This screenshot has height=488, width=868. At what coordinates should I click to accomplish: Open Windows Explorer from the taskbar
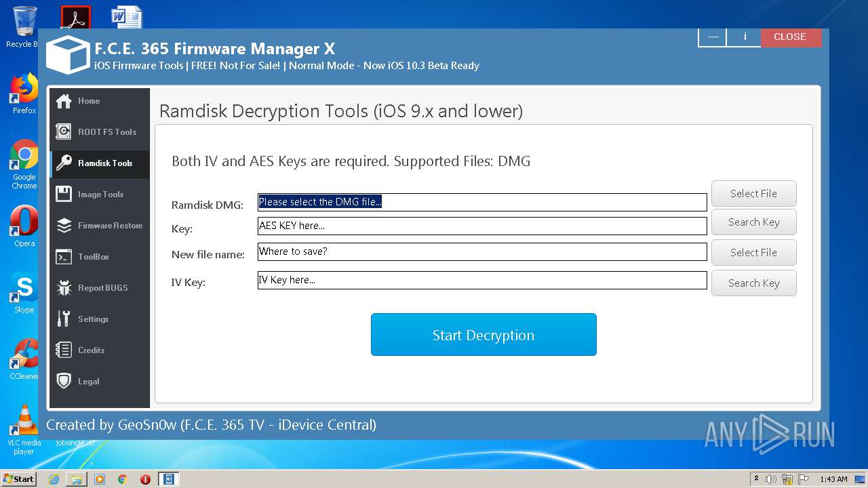click(x=77, y=479)
